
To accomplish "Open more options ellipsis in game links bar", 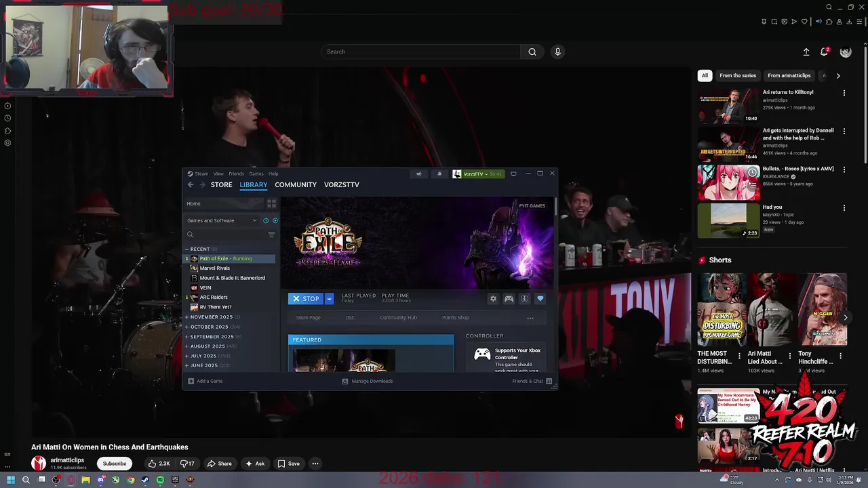I will pos(530,318).
